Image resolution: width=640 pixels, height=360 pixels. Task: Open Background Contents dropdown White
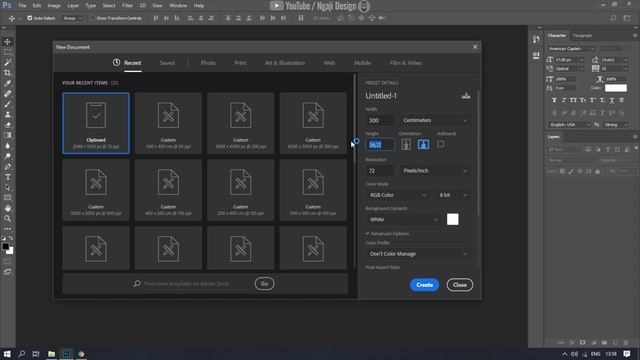point(402,220)
